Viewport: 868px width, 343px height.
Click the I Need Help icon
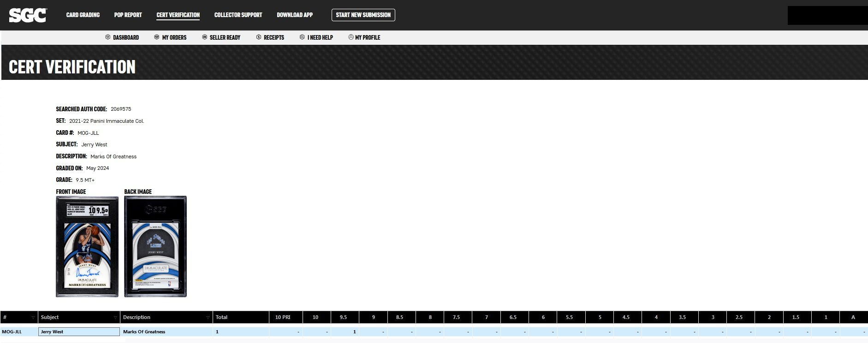point(302,37)
